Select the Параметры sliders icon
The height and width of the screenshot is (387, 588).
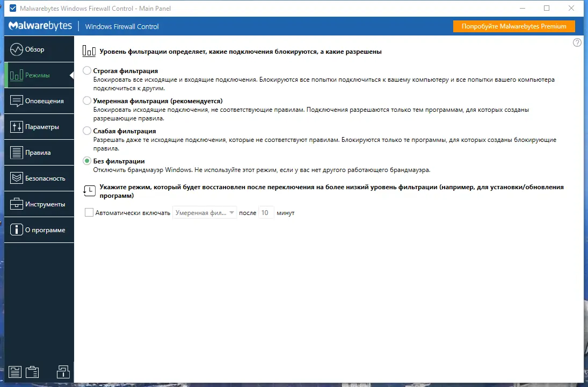pyautogui.click(x=16, y=126)
